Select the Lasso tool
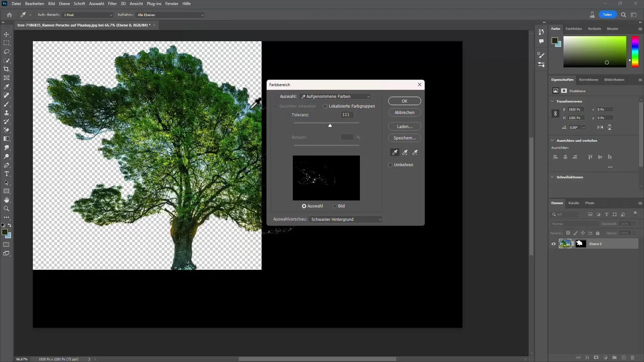This screenshot has height=362, width=644. 6,52
